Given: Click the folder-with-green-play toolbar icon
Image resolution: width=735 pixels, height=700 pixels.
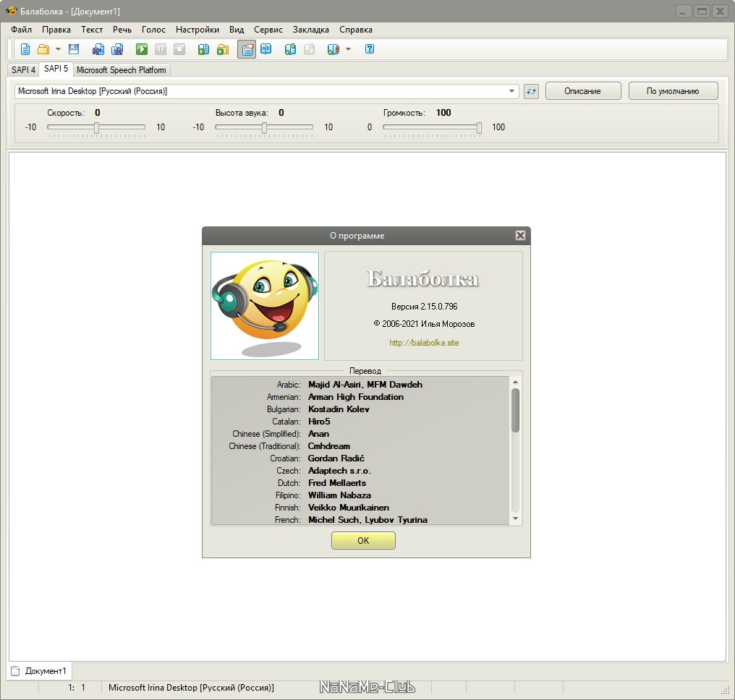Looking at the screenshot, I should 223,49.
